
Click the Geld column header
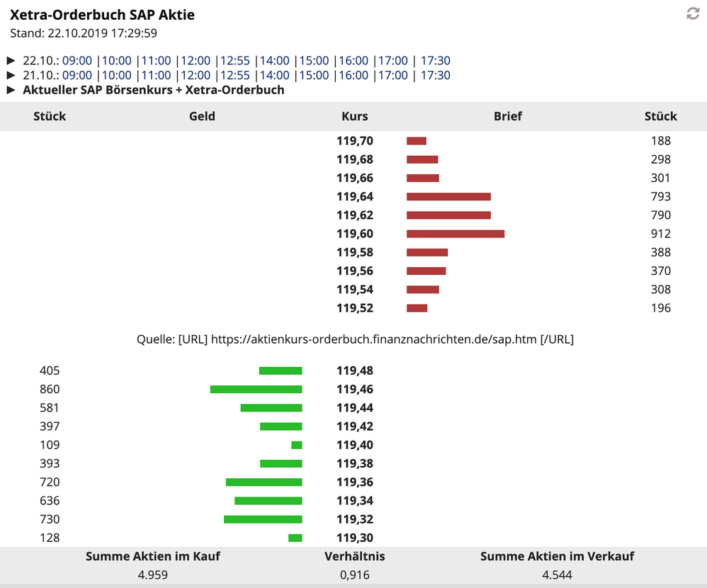pyautogui.click(x=202, y=116)
